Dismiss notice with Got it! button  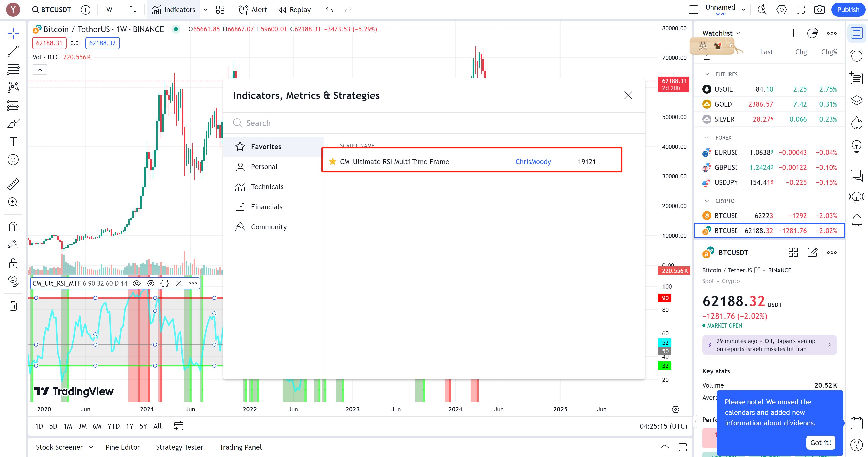(x=821, y=442)
